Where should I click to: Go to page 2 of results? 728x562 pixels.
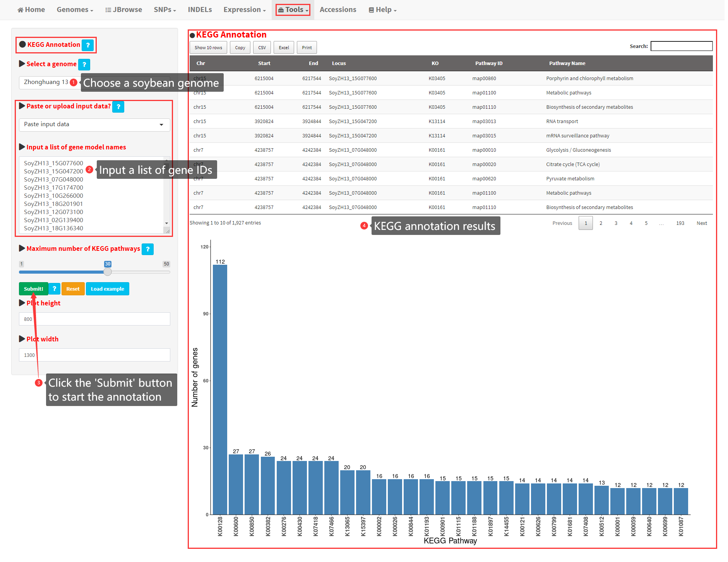click(x=601, y=223)
